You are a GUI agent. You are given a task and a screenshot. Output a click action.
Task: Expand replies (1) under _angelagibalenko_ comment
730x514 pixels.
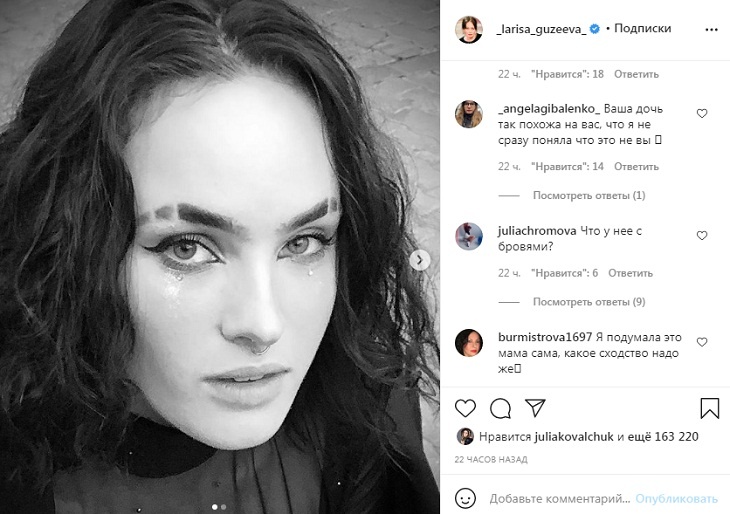[589, 196]
